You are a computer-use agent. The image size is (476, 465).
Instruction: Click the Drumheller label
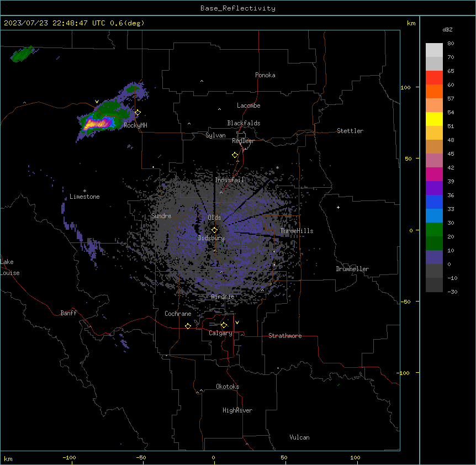[352, 269]
